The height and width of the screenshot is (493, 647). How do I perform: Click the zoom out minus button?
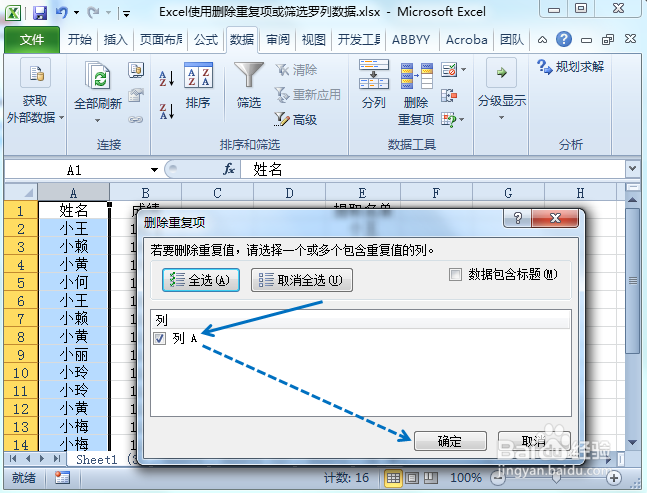498,479
